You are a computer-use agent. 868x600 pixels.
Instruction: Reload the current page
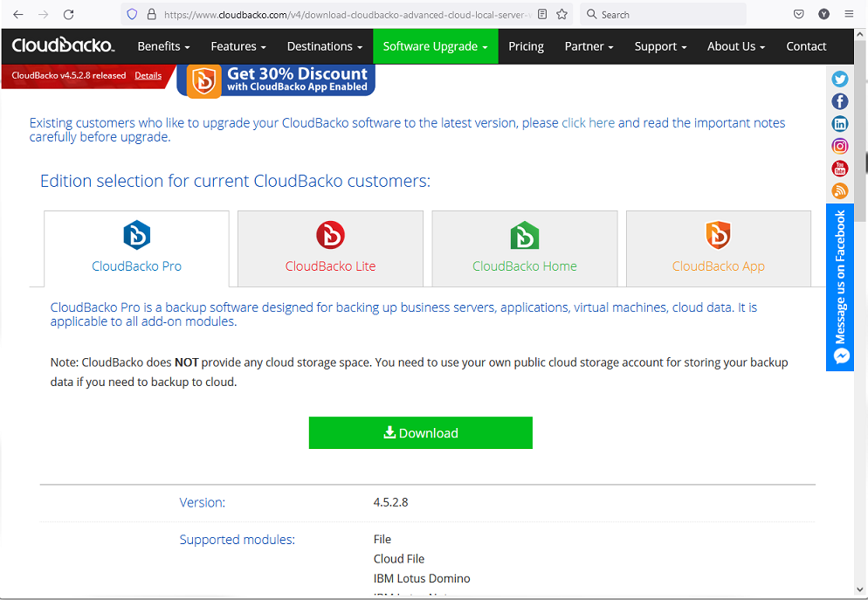click(x=69, y=14)
